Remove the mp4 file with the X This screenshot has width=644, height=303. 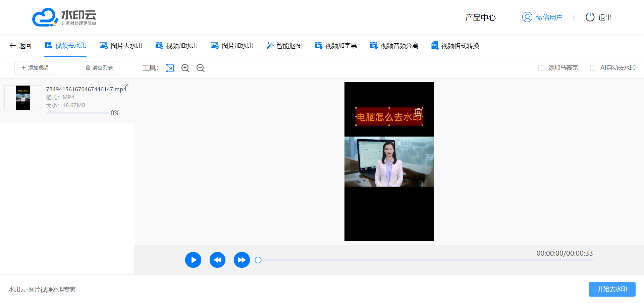[127, 85]
